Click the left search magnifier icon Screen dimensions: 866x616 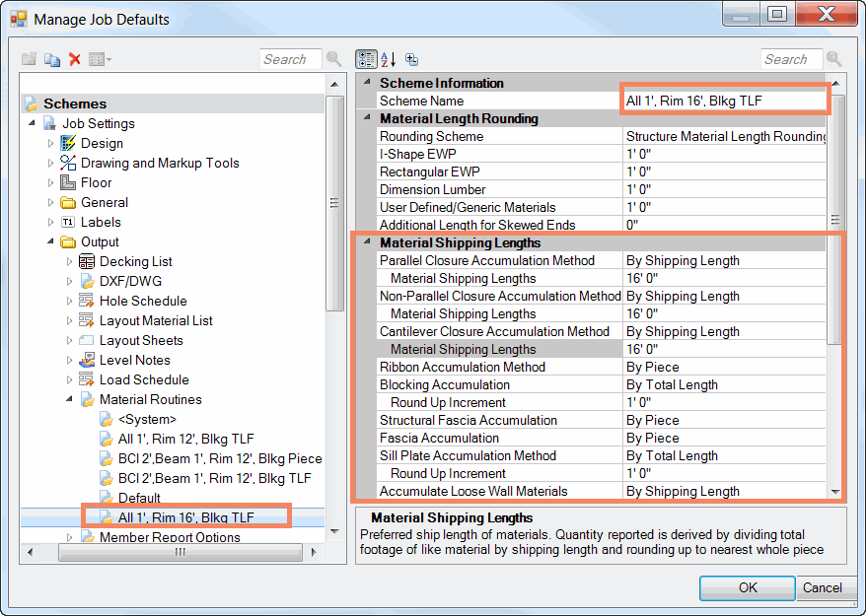[333, 58]
